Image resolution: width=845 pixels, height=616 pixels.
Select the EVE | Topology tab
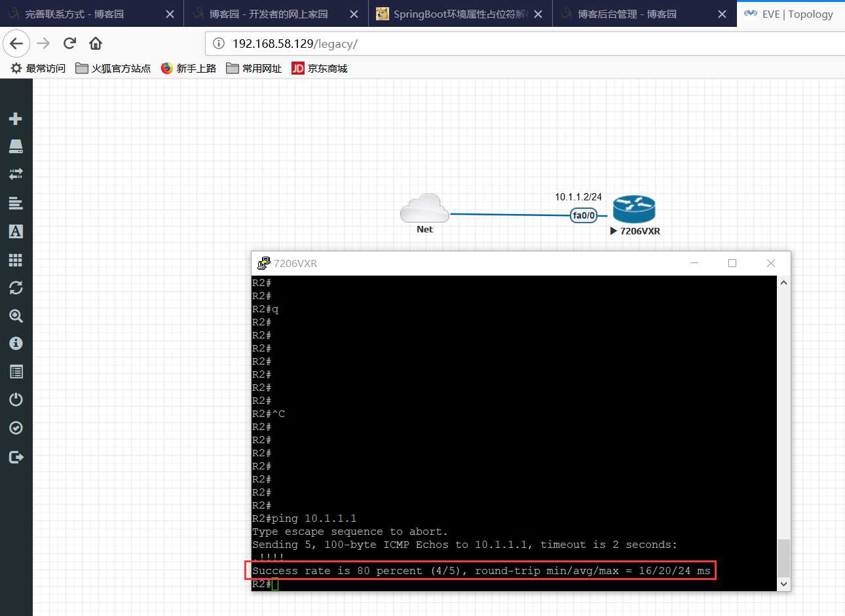tap(791, 14)
